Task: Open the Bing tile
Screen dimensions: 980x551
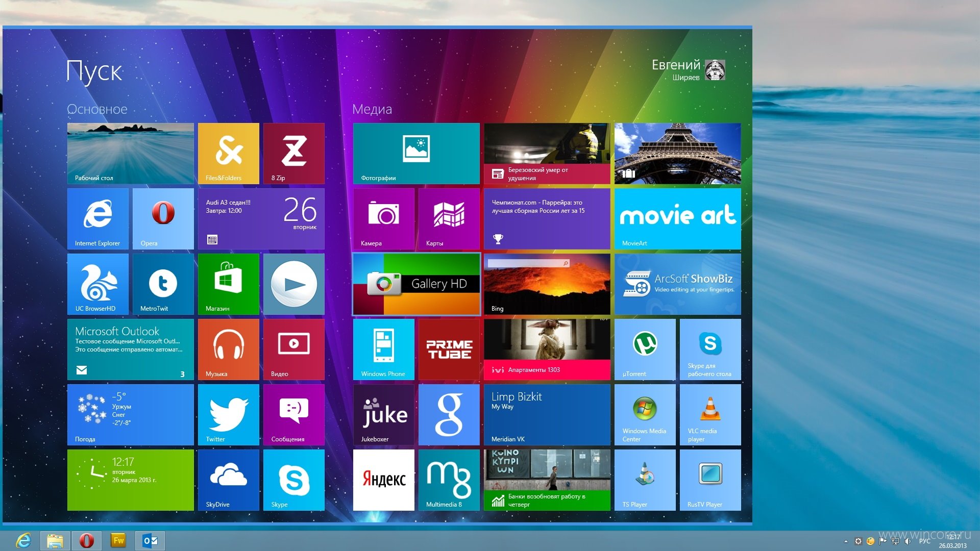Action: (x=547, y=284)
